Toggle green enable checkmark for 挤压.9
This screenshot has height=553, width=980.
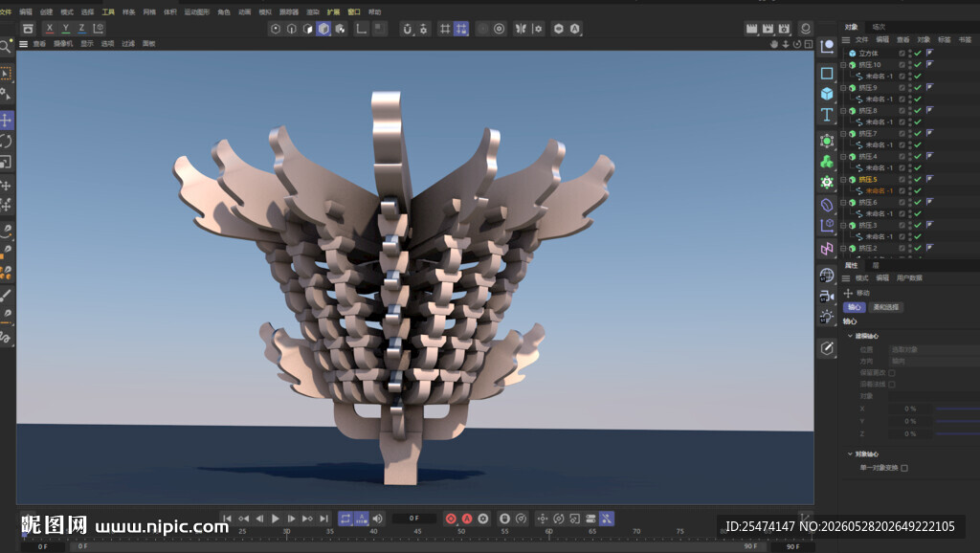coord(918,87)
